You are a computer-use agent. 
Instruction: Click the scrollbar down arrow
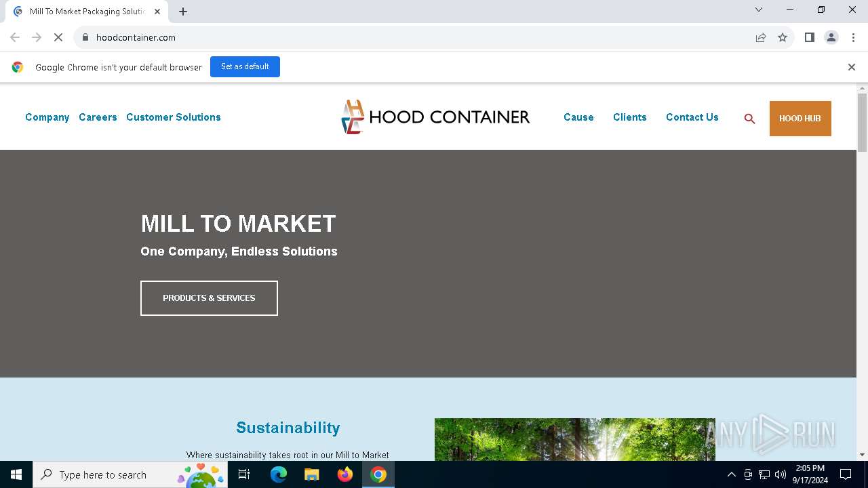(x=863, y=455)
